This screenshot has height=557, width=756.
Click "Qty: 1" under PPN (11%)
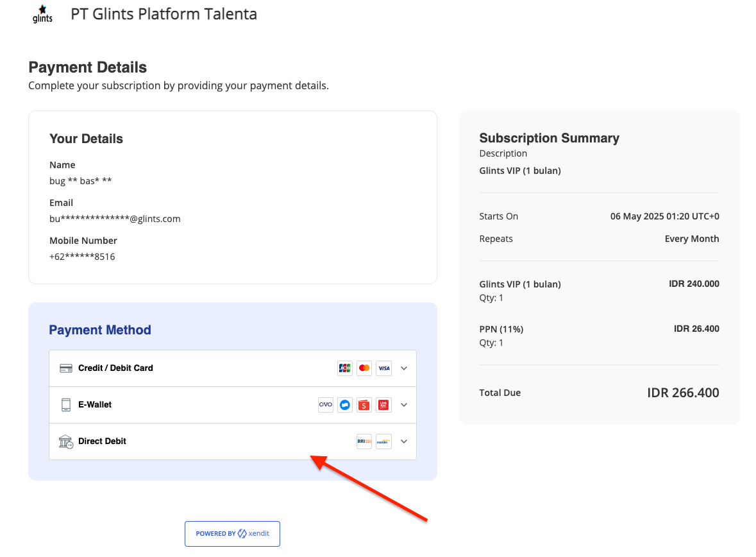coord(491,343)
